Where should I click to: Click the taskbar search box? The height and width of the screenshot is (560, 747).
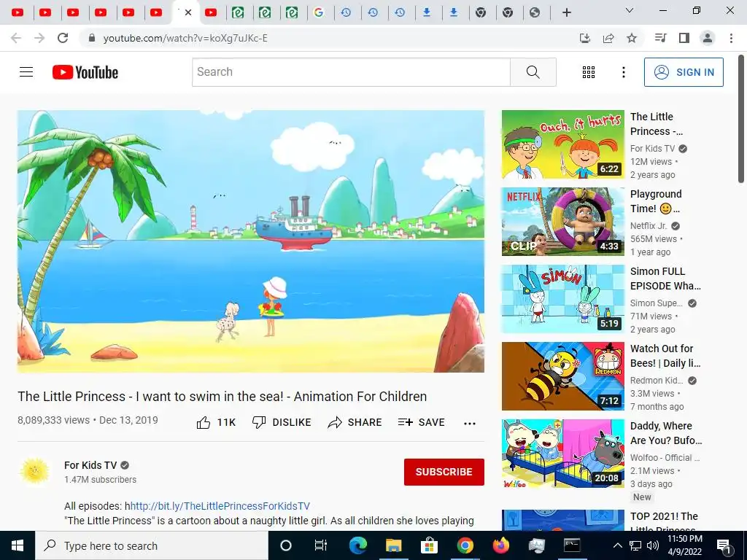coord(152,545)
